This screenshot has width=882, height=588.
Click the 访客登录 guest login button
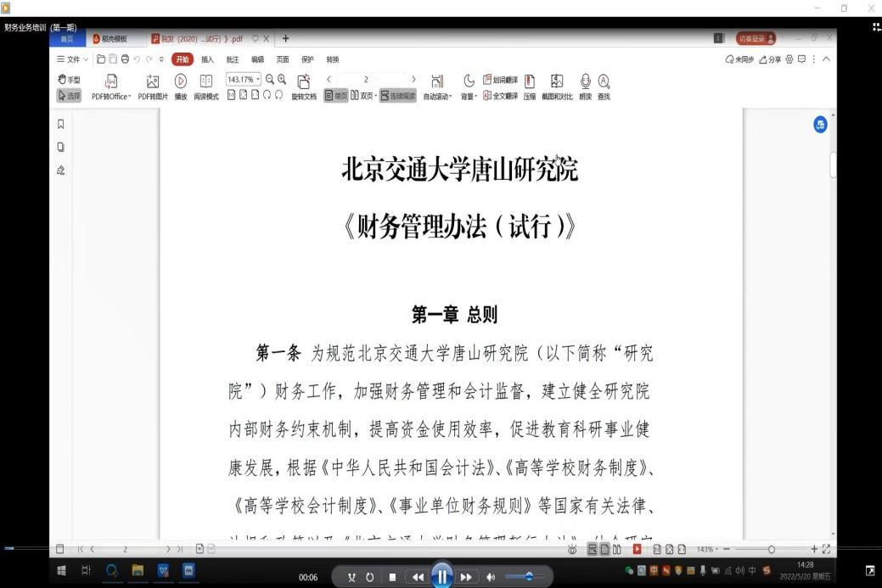[x=756, y=38]
